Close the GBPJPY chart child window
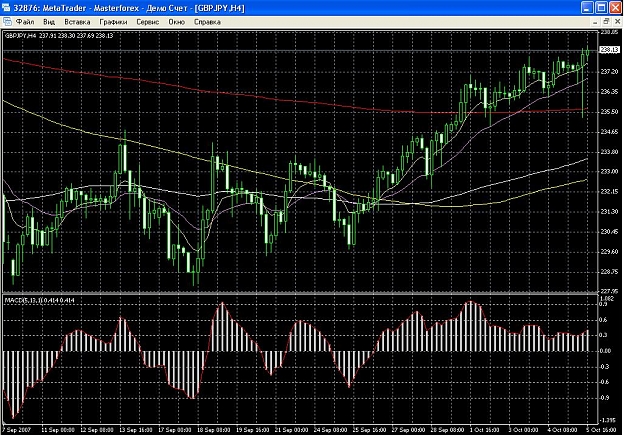The height and width of the screenshot is (435, 625). point(616,22)
